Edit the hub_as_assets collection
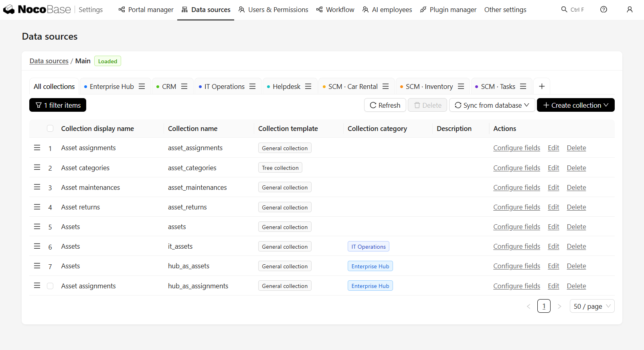The width and height of the screenshot is (644, 350). 553,266
